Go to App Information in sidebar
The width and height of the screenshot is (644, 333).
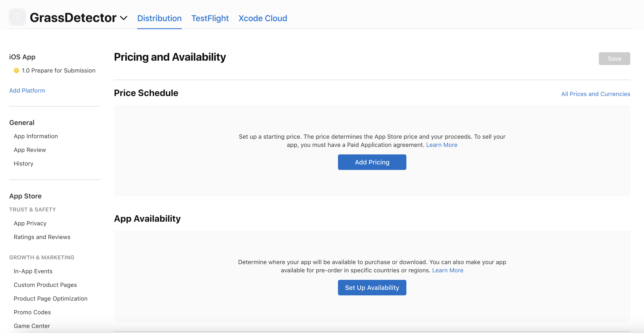(36, 136)
